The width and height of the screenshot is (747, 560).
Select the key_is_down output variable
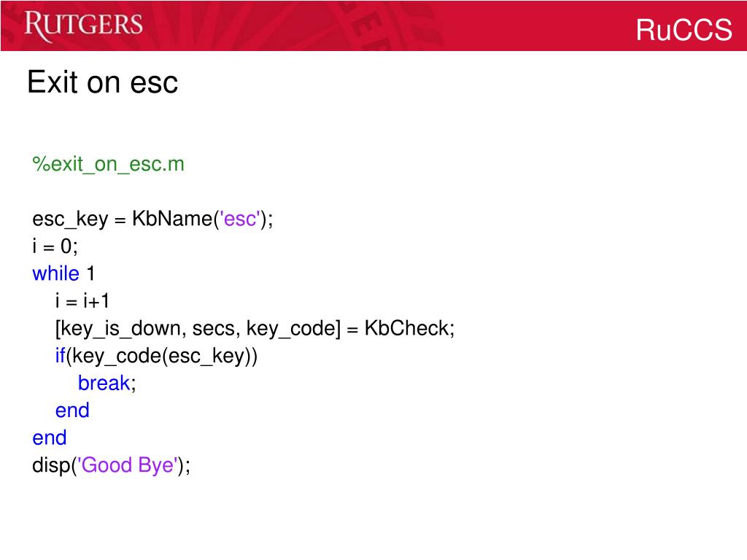coord(121,329)
